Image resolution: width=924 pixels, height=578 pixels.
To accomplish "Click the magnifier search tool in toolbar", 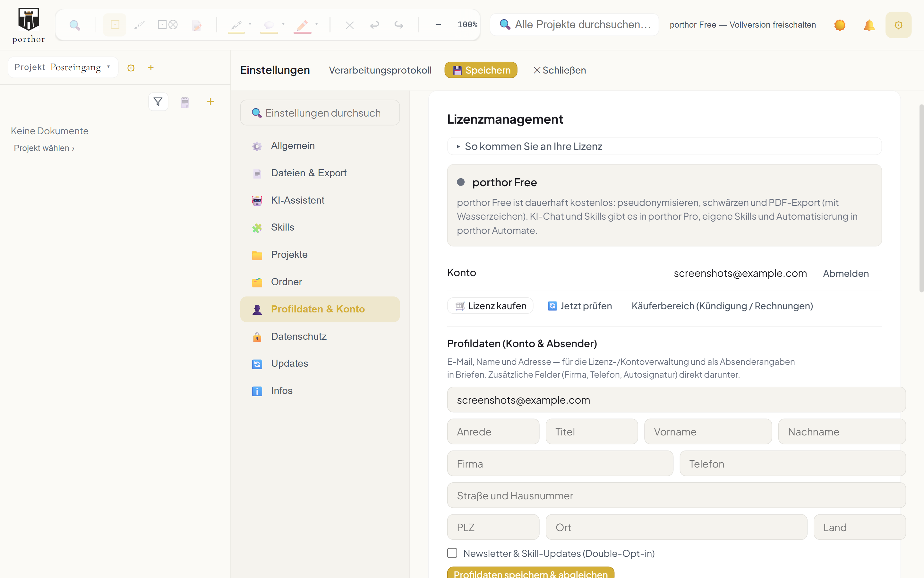I will pos(75,25).
